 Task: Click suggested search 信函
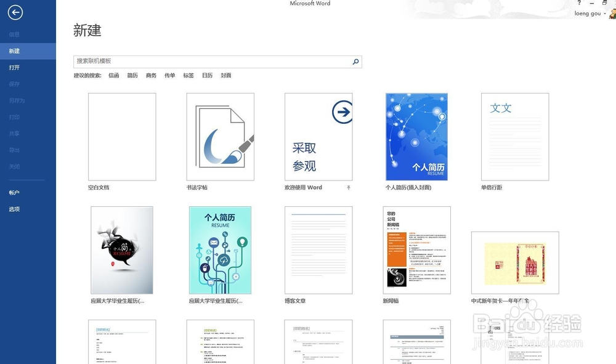click(x=114, y=75)
